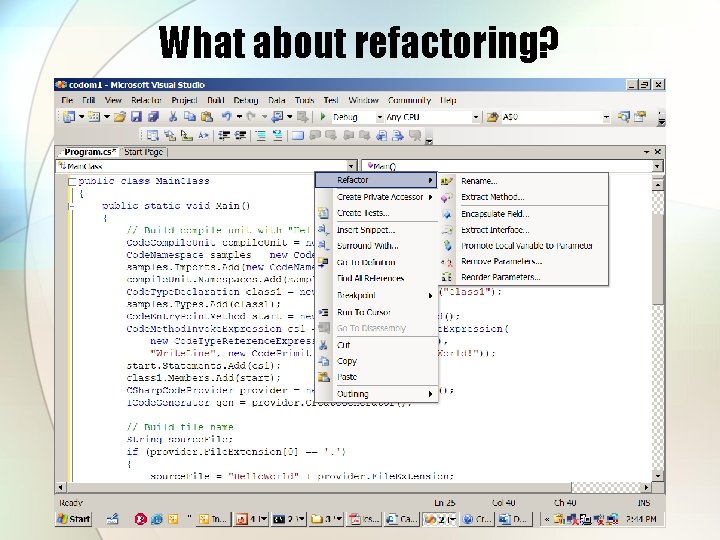Select Find All References entry
This screenshot has width=720, height=540.
pos(370,278)
